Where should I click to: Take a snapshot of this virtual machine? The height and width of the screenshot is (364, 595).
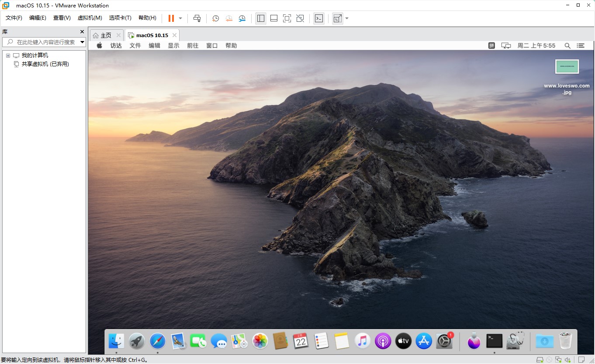tap(215, 18)
